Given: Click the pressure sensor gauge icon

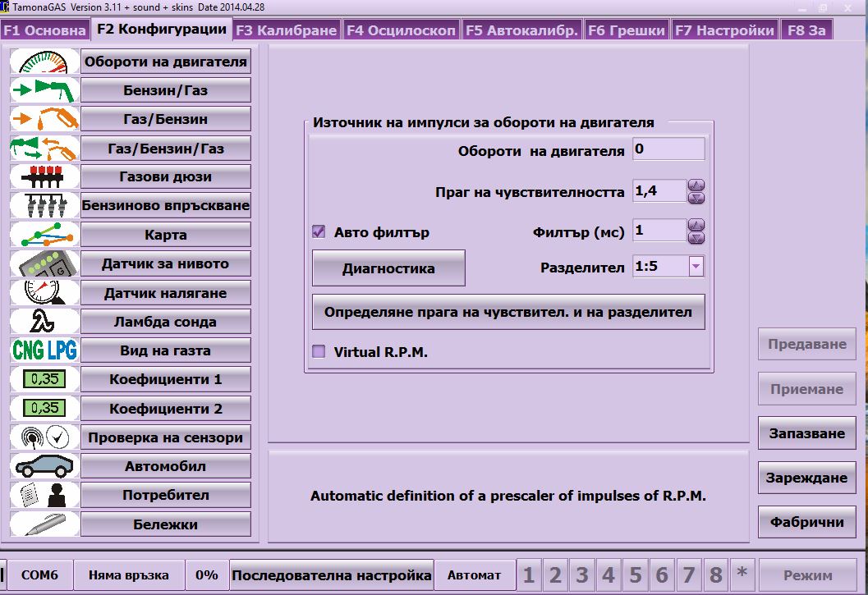Looking at the screenshot, I should pos(44,293).
